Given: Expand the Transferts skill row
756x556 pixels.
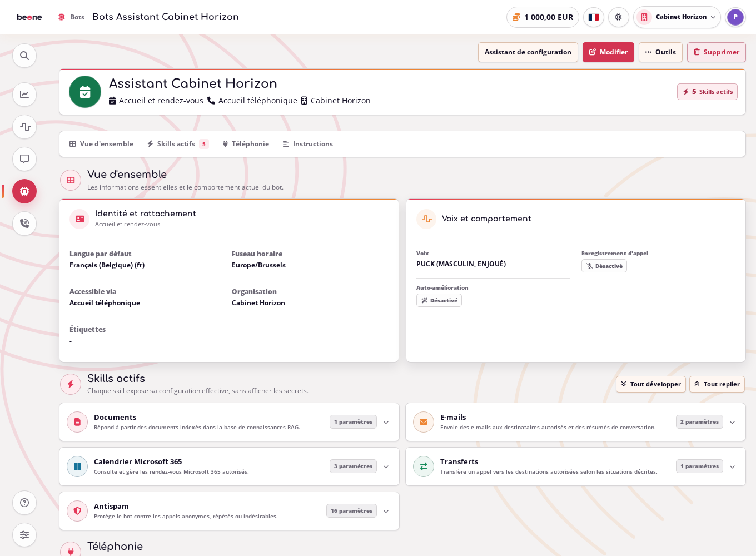Looking at the screenshot, I should 733,466.
